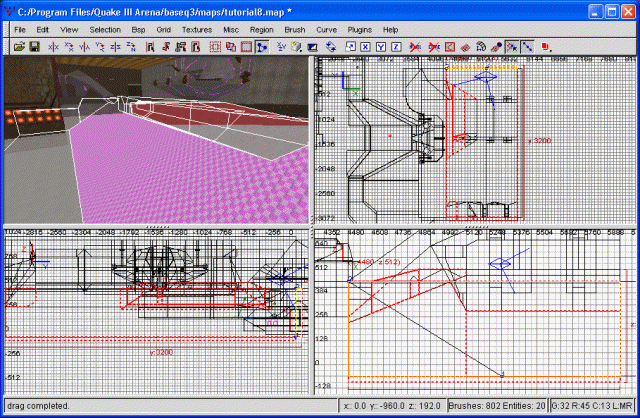Click the 'x: 0.0 y: -960.0 z: 192.0' readout
Image resolution: width=640 pixels, height=418 pixels.
392,406
